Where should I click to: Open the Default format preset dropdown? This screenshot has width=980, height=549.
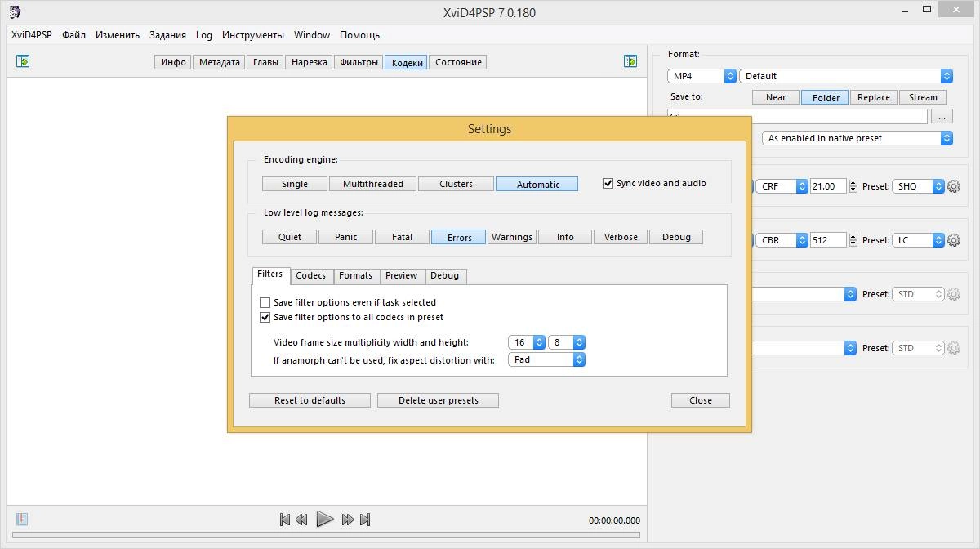(x=846, y=76)
